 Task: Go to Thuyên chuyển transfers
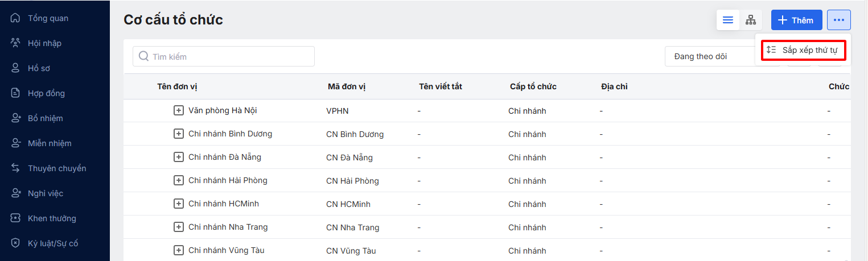(57, 168)
